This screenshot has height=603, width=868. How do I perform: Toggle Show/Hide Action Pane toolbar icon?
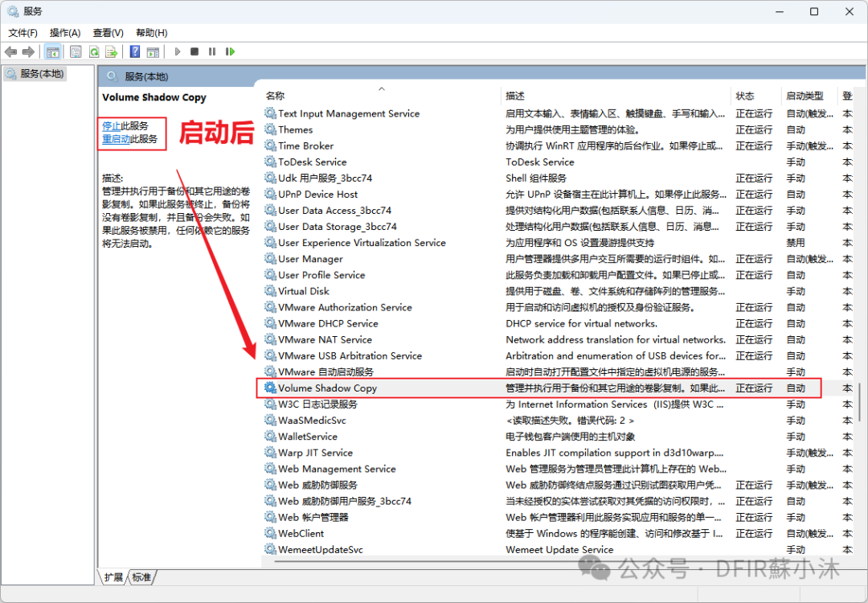click(154, 52)
